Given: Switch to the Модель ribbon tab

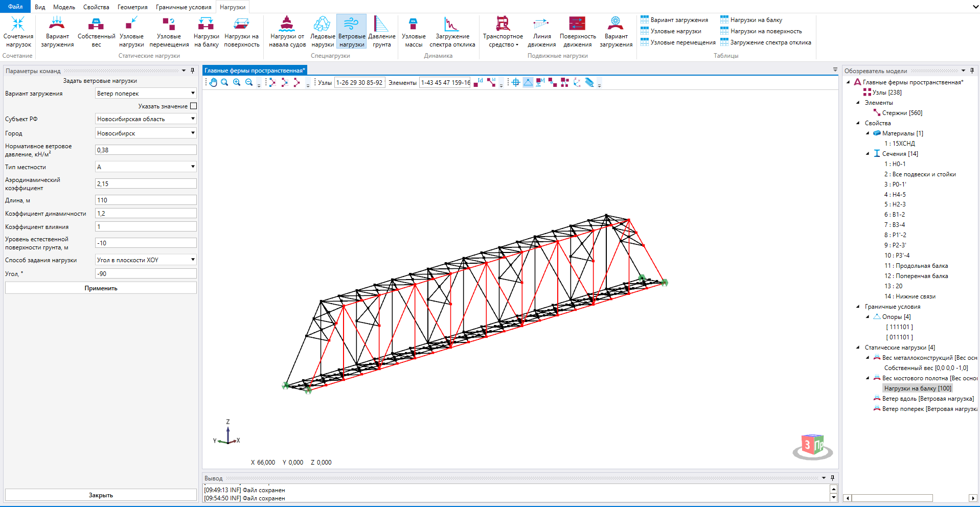Looking at the screenshot, I should [64, 7].
